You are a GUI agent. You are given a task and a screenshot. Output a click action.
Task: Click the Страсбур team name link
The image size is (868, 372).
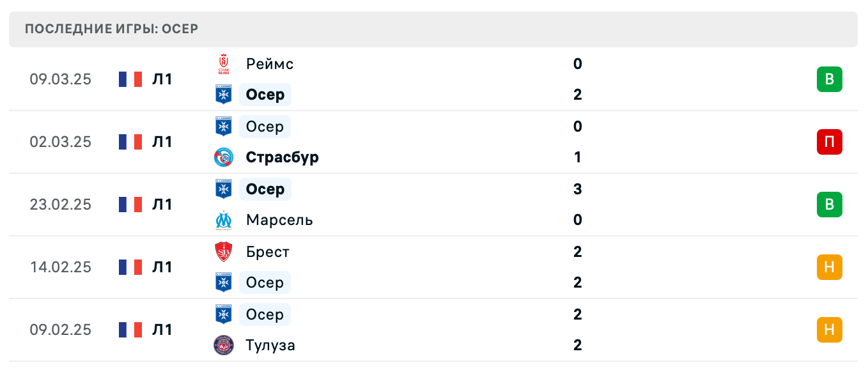[x=282, y=157]
